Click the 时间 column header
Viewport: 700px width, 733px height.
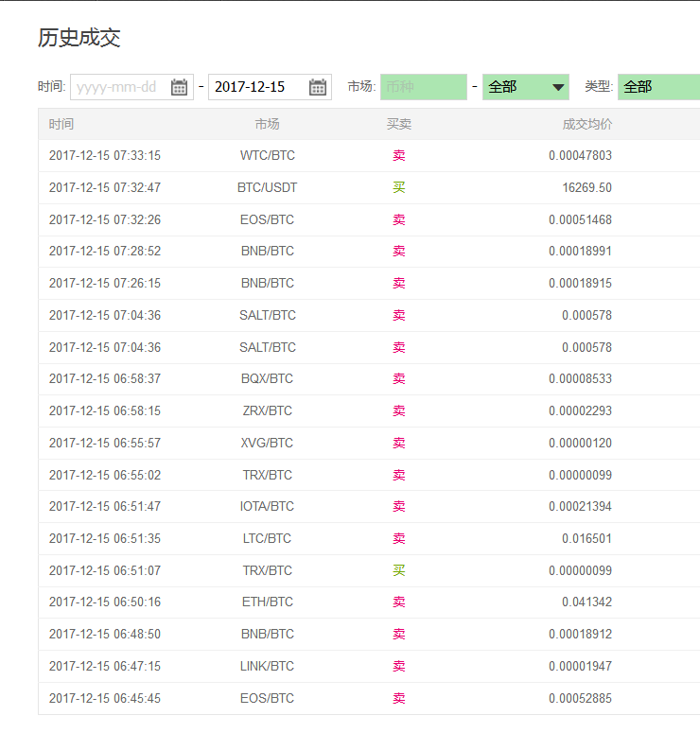point(61,124)
